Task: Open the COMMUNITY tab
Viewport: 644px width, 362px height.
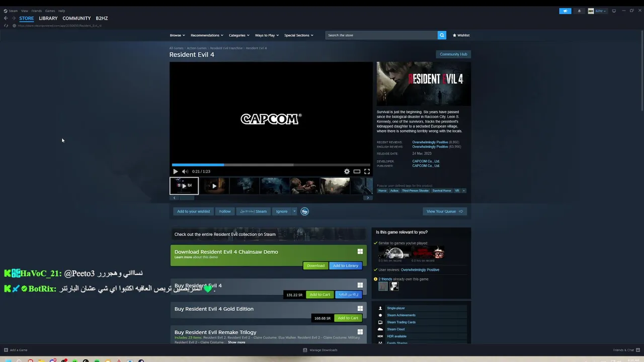Action: pyautogui.click(x=76, y=18)
